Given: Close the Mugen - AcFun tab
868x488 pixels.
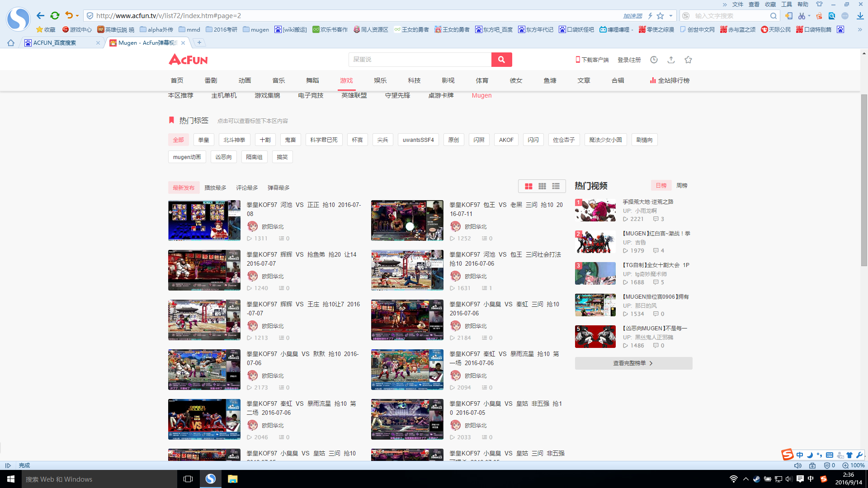Looking at the screenshot, I should pos(183,43).
